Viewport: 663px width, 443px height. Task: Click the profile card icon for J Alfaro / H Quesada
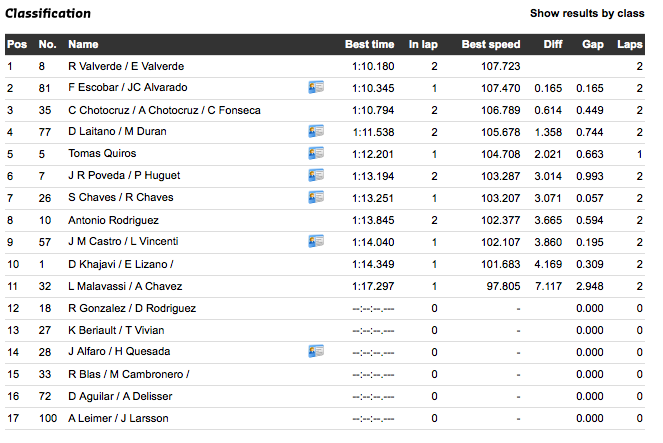pos(315,351)
